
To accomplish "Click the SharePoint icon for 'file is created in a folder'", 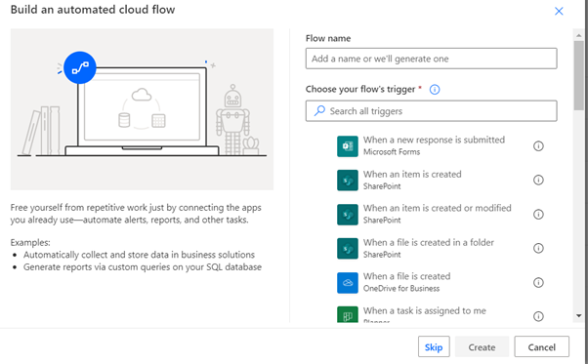I will point(348,248).
